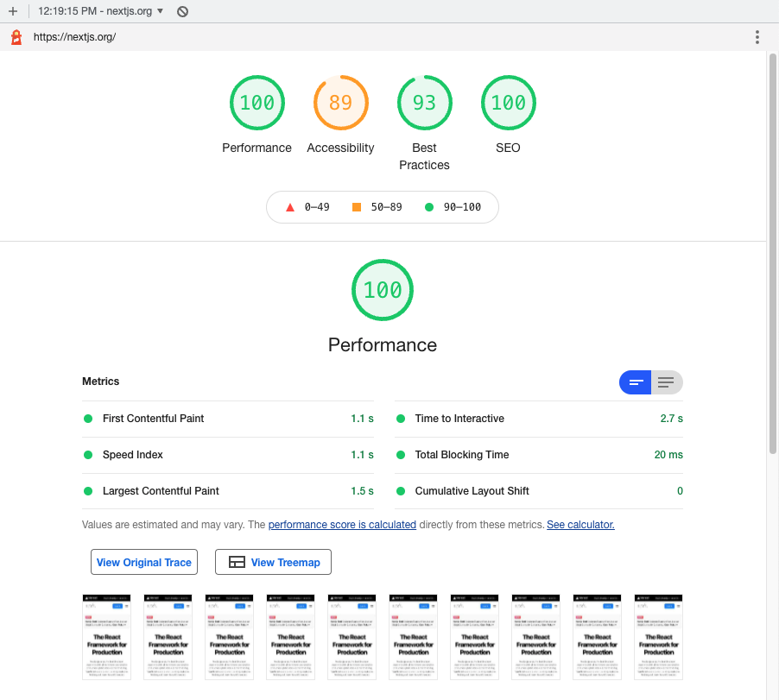Click the last filmstrip thumbnail
This screenshot has height=700, width=779.
point(658,637)
